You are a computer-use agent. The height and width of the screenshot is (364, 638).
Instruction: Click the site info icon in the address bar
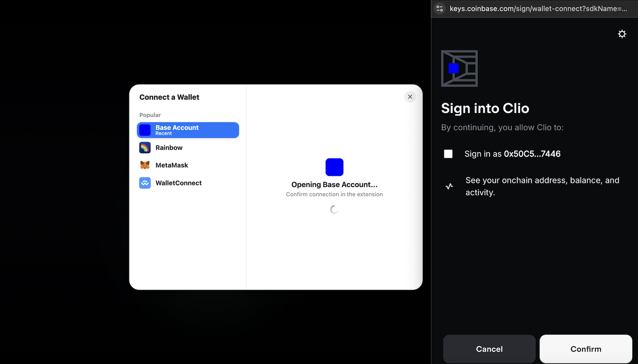(440, 9)
